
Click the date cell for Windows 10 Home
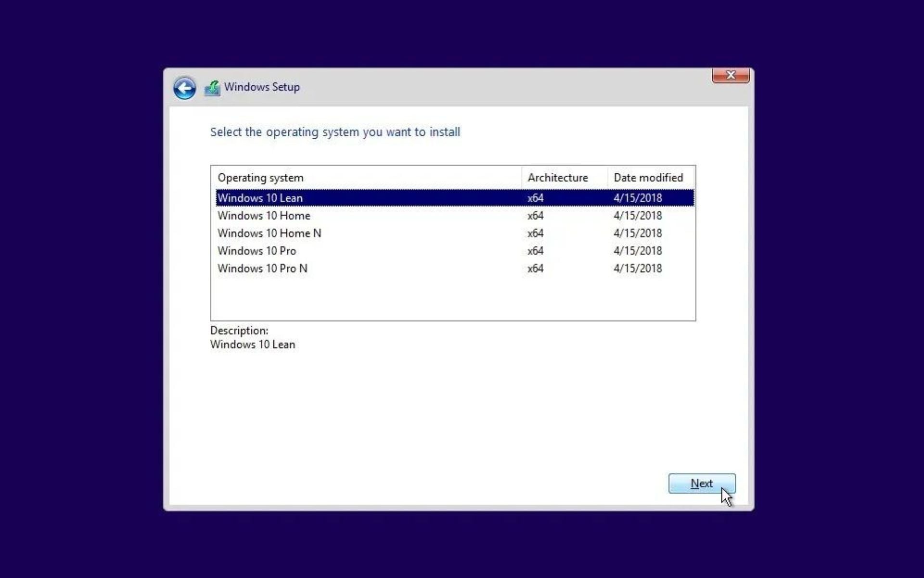637,216
